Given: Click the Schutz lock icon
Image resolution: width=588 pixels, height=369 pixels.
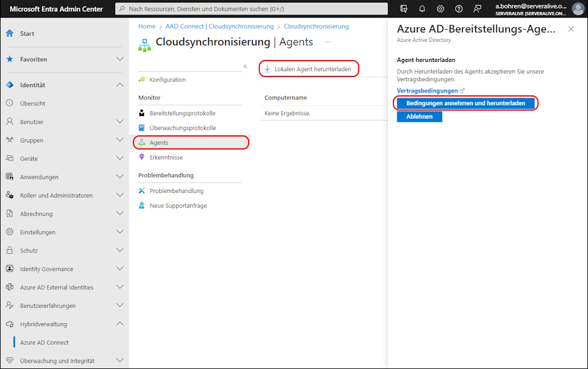Looking at the screenshot, I should click(10, 250).
